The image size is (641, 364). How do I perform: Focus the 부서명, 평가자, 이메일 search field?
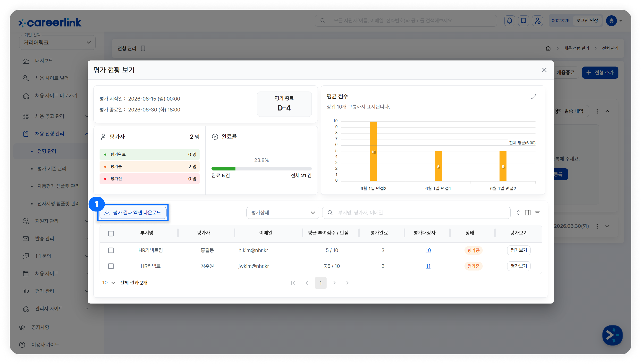pos(416,212)
